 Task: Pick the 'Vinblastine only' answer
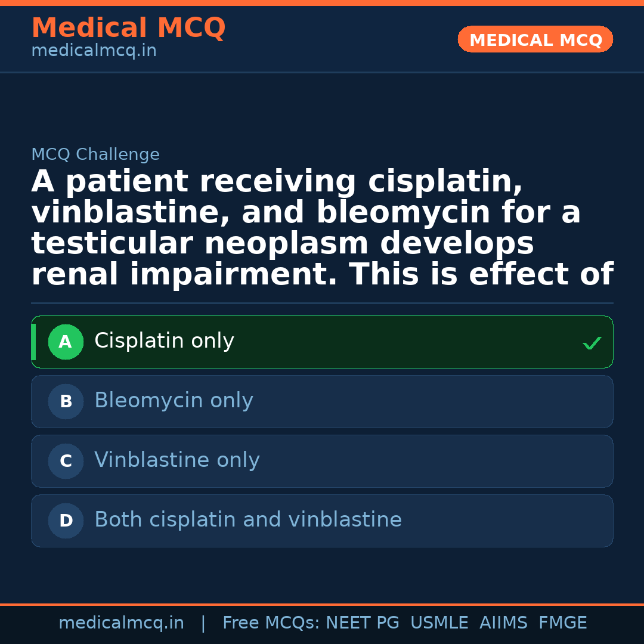pos(177,460)
